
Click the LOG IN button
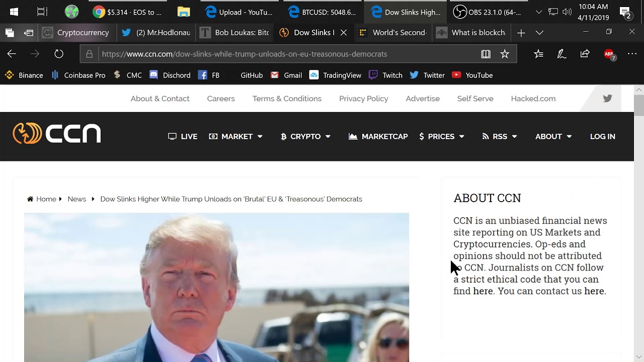tap(603, 136)
